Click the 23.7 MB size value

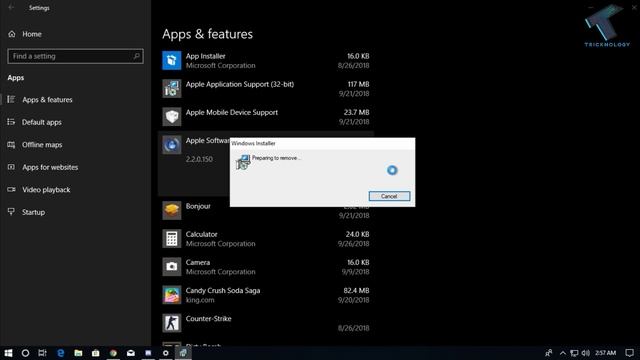click(356, 112)
